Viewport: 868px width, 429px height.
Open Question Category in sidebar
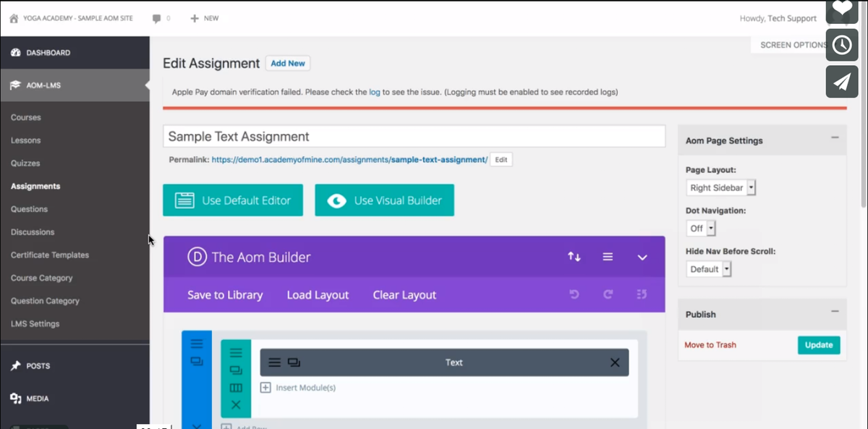45,301
